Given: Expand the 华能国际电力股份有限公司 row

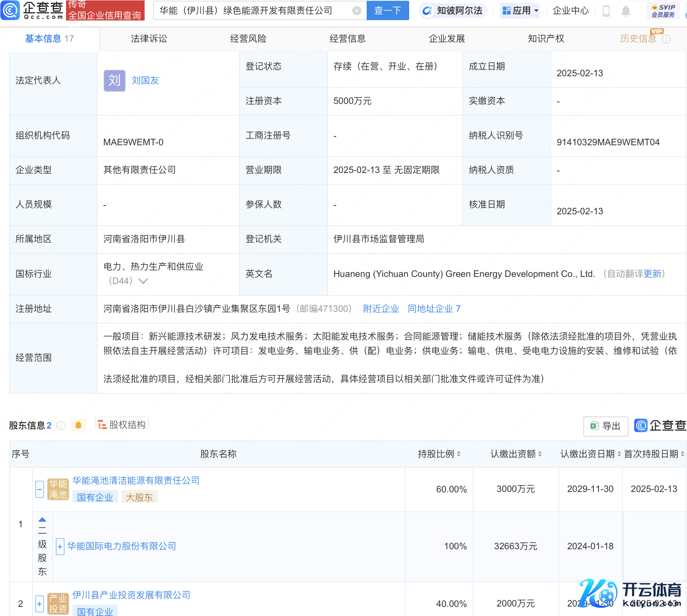Looking at the screenshot, I should click(x=60, y=547).
